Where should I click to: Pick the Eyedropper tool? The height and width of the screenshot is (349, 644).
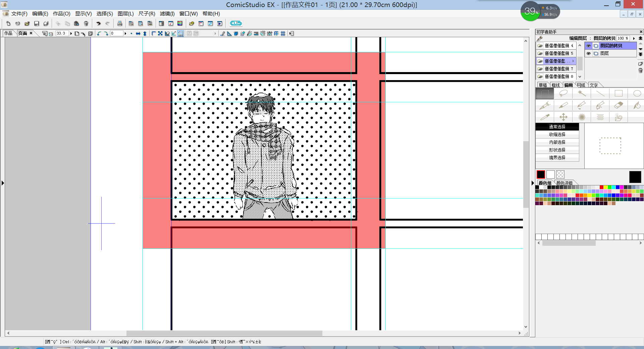pos(545,117)
